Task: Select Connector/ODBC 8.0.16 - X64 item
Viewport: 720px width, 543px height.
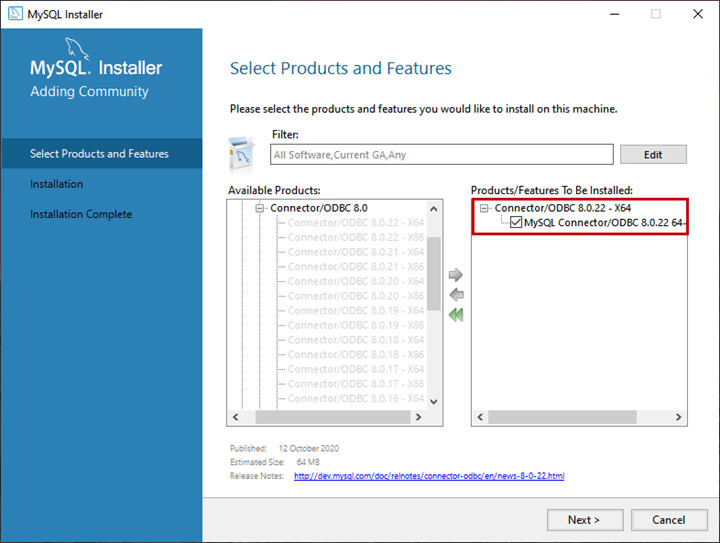Action: coord(356,399)
